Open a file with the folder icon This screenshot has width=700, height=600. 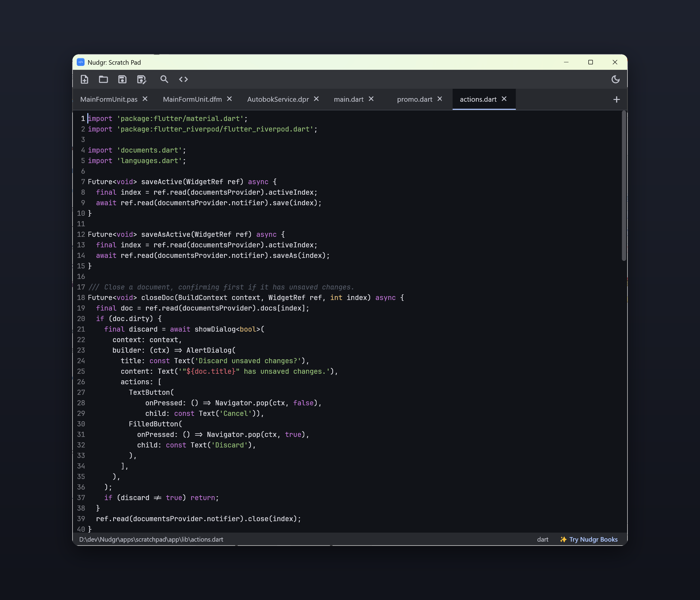pos(104,79)
